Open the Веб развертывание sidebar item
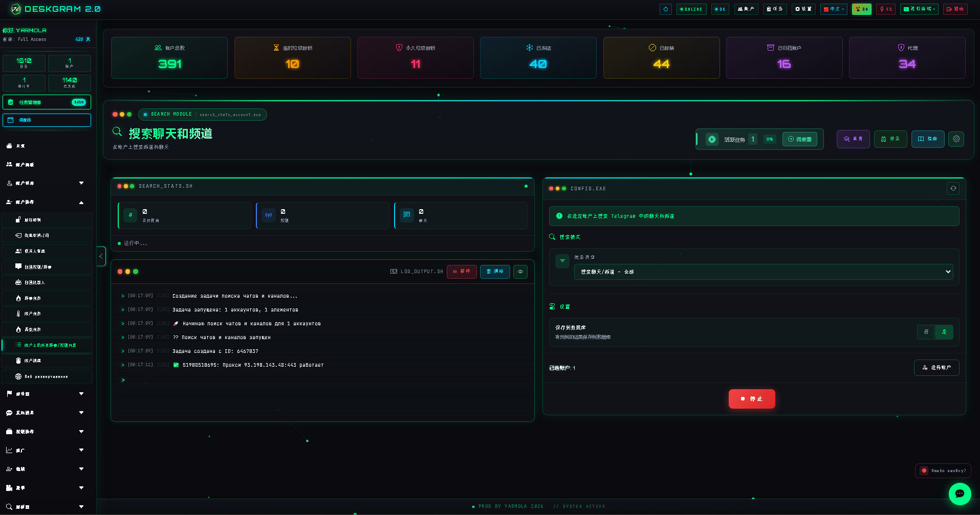The image size is (980, 515). click(47, 376)
